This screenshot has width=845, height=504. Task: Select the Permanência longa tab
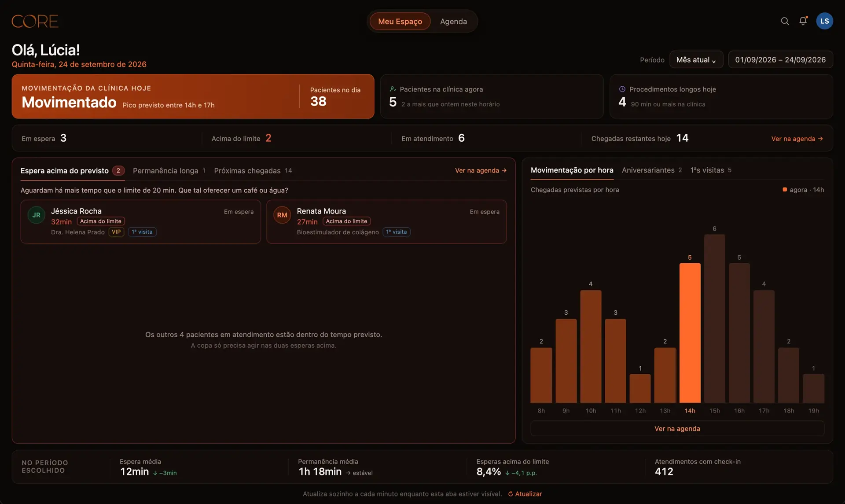[169, 171]
